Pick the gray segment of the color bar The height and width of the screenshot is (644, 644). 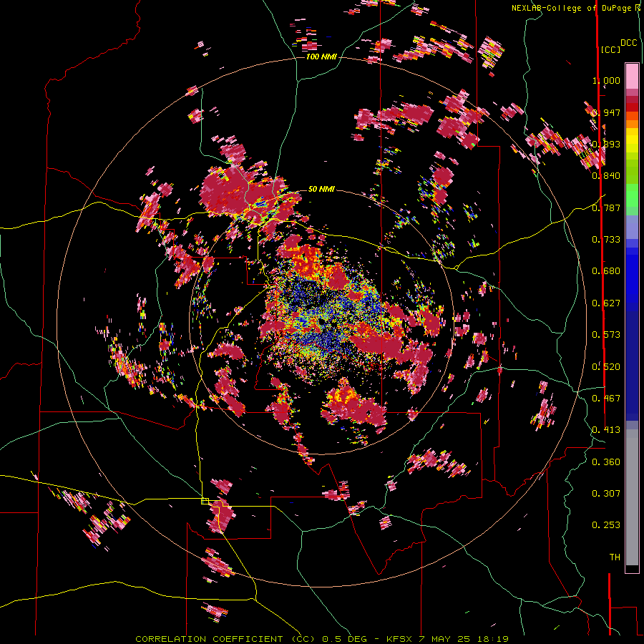(632, 497)
